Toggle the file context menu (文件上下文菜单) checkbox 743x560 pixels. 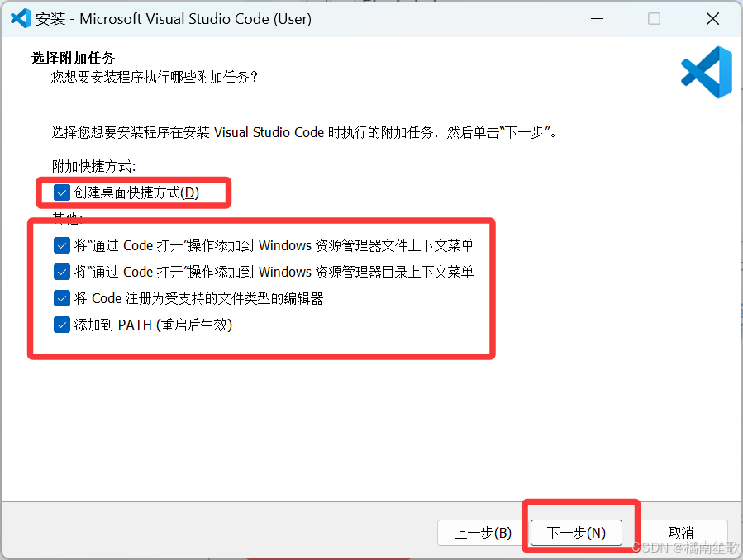(62, 245)
